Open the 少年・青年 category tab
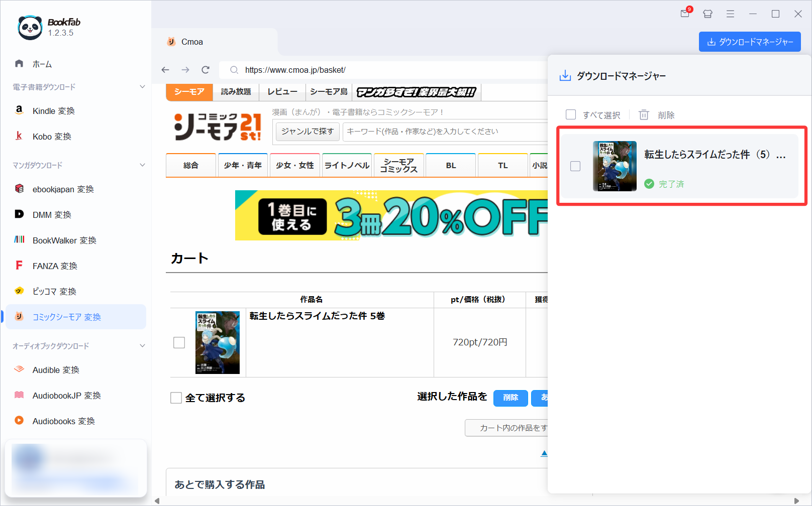812x506 pixels. [x=243, y=165]
